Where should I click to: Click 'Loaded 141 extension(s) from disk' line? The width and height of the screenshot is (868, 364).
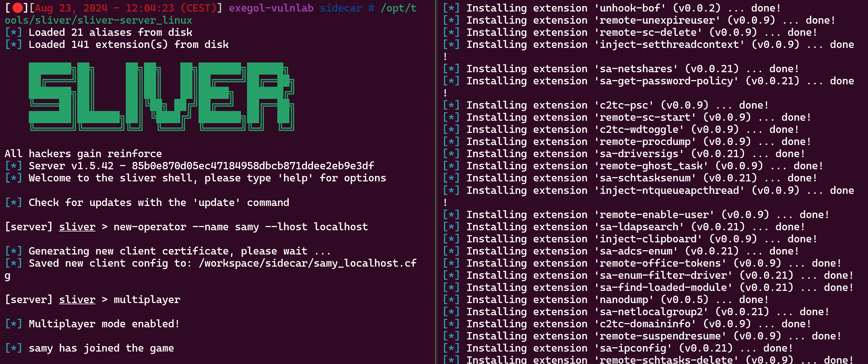pos(117,45)
